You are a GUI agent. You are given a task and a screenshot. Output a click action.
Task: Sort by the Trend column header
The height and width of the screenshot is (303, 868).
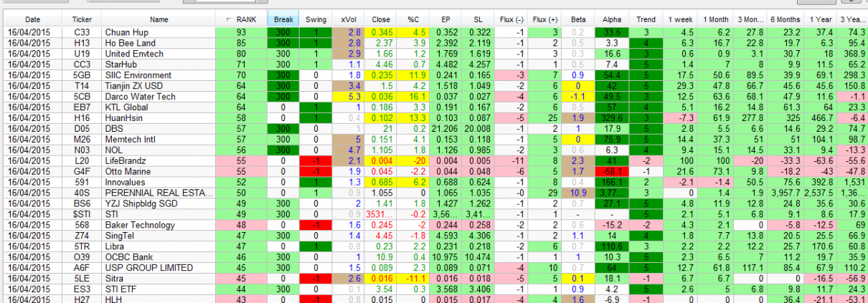645,20
